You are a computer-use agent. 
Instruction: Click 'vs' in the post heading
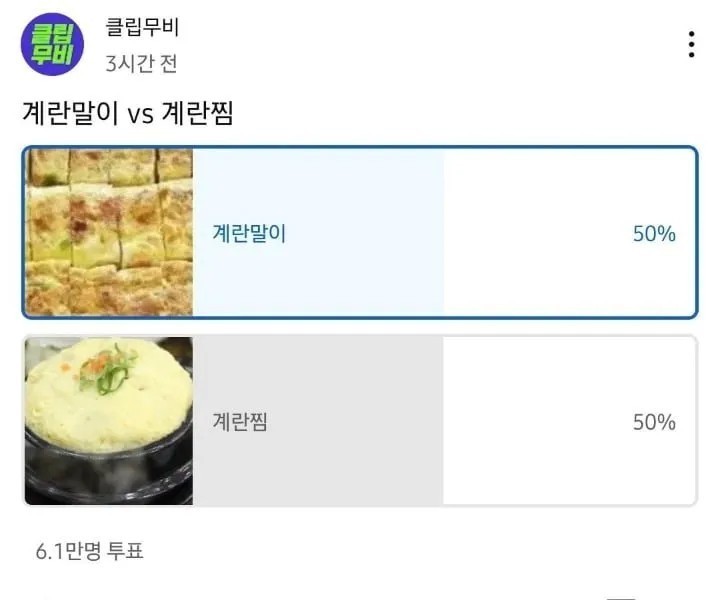tap(139, 115)
